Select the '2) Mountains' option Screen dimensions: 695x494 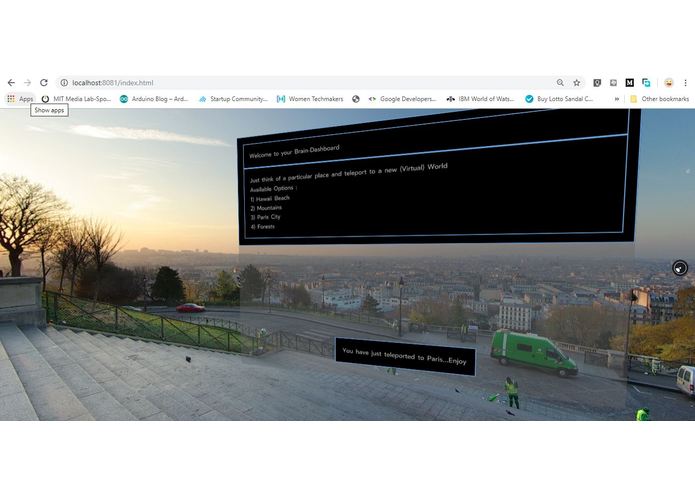point(266,208)
